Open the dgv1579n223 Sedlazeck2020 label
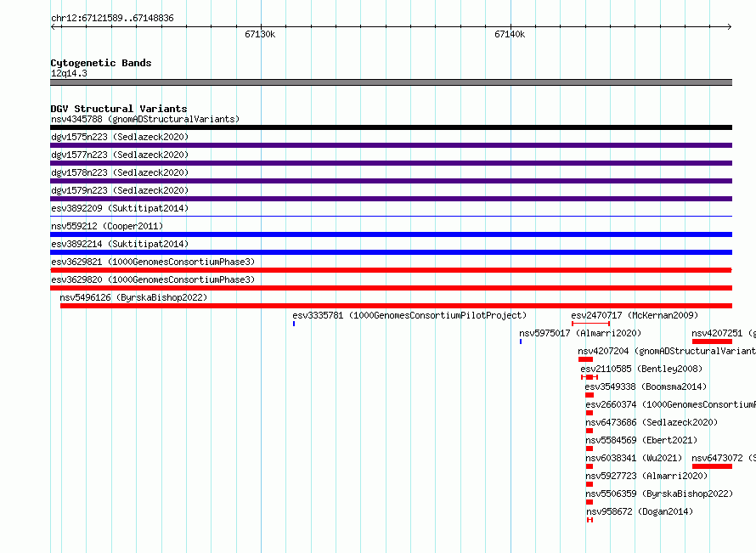 120,190
